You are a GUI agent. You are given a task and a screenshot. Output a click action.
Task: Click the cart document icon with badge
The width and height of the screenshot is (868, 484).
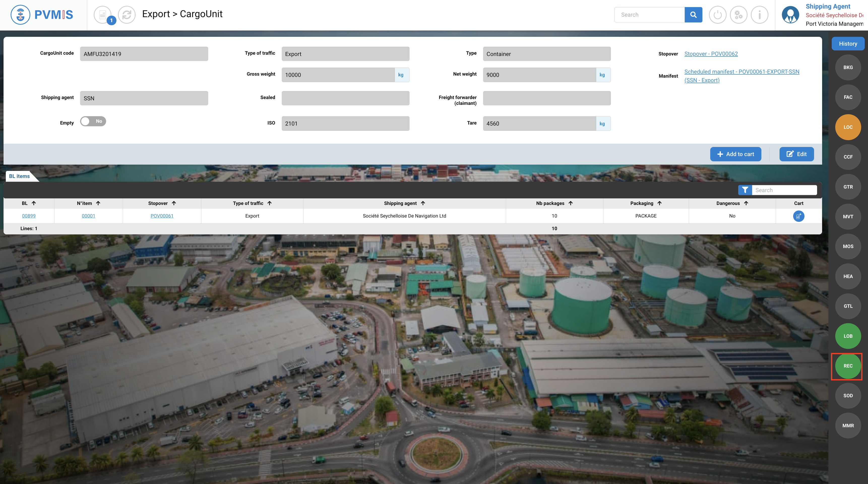point(103,15)
